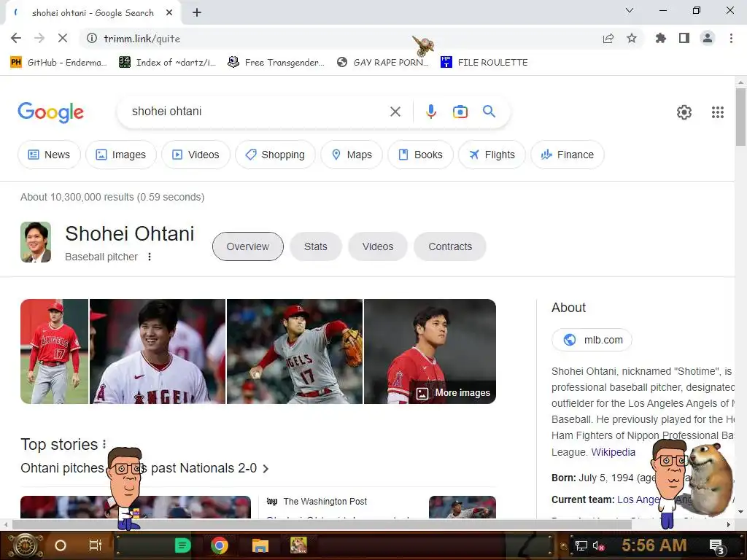Open a new browser tab

point(197,13)
